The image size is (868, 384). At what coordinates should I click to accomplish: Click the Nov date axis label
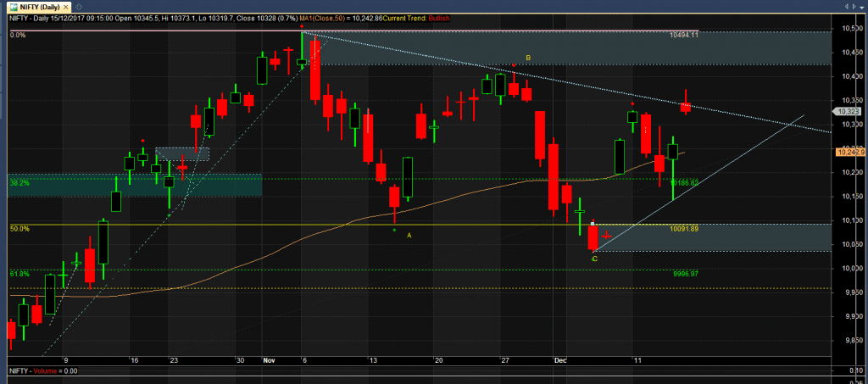[x=269, y=360]
